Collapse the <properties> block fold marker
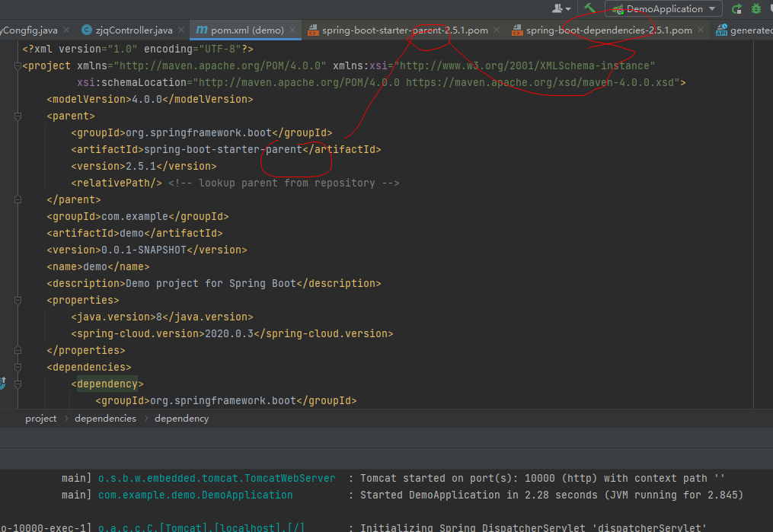This screenshot has height=532, width=773. coord(18,300)
